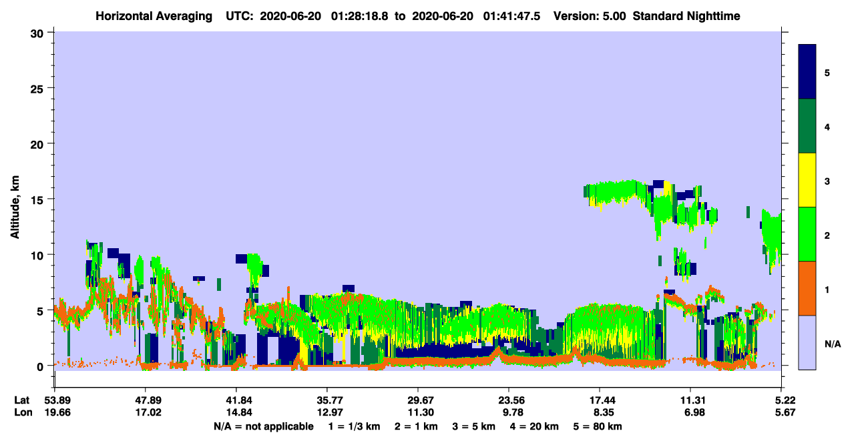This screenshot has width=868, height=445.
Task: Click latitude value 41.84
Action: click(236, 400)
